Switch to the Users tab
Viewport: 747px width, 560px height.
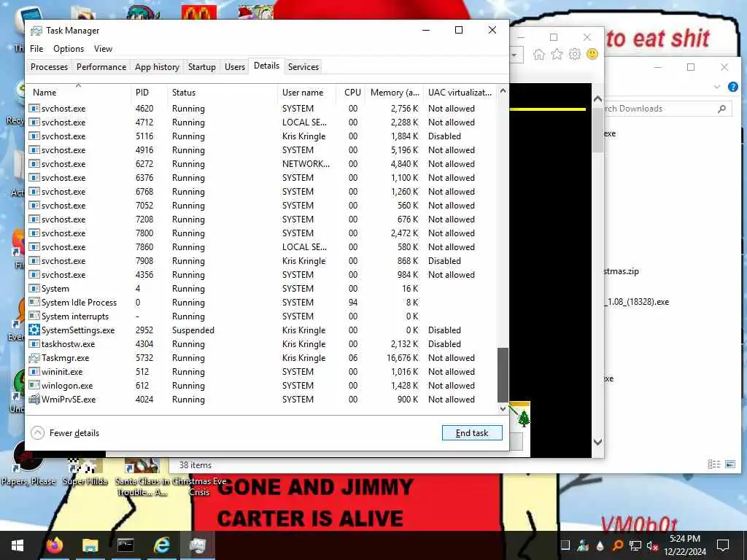(x=235, y=67)
